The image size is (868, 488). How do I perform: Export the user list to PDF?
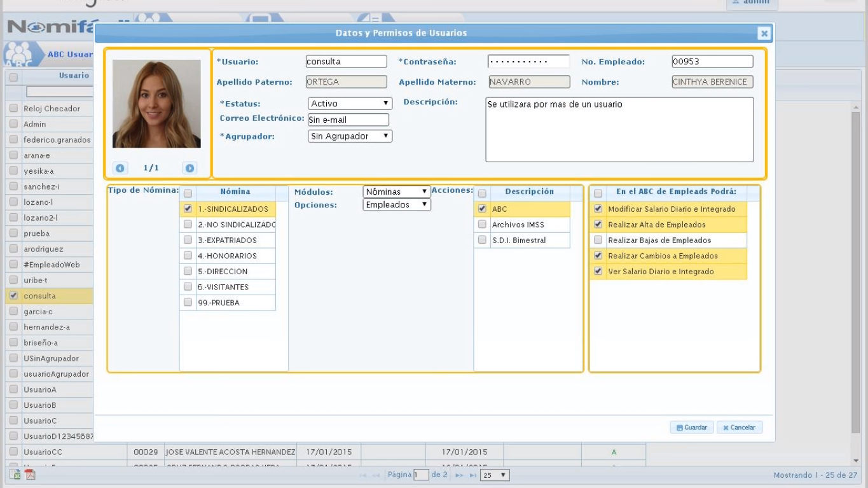30,475
